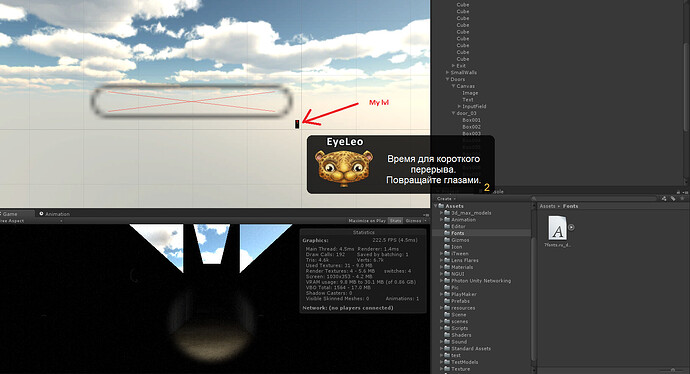
Task: Click the search by label icon
Action: [x=673, y=199]
